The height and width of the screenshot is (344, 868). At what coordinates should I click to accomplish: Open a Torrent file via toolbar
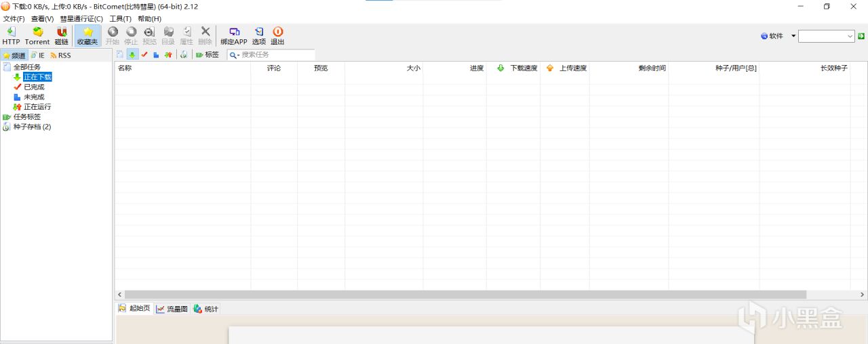37,36
